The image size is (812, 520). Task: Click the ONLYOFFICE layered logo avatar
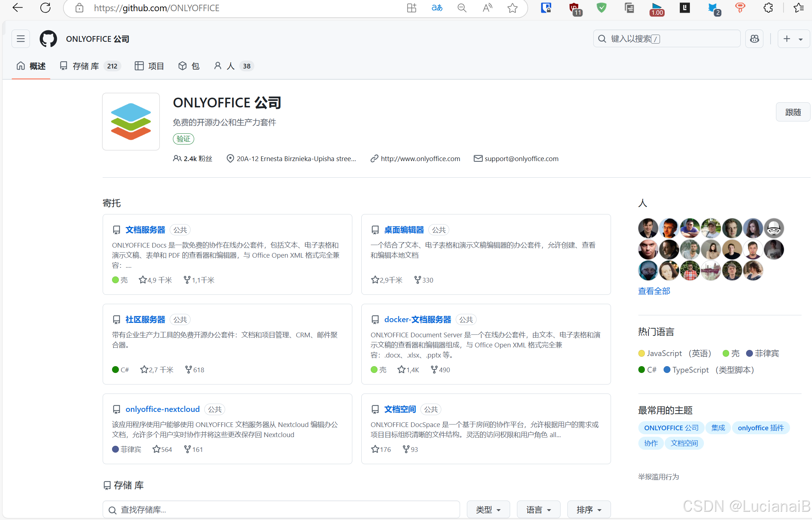coord(131,121)
